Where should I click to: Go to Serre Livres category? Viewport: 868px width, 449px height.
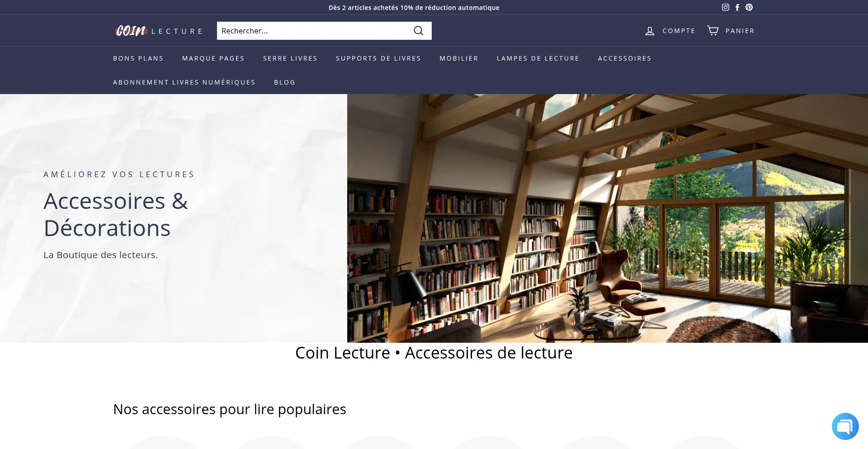[290, 58]
